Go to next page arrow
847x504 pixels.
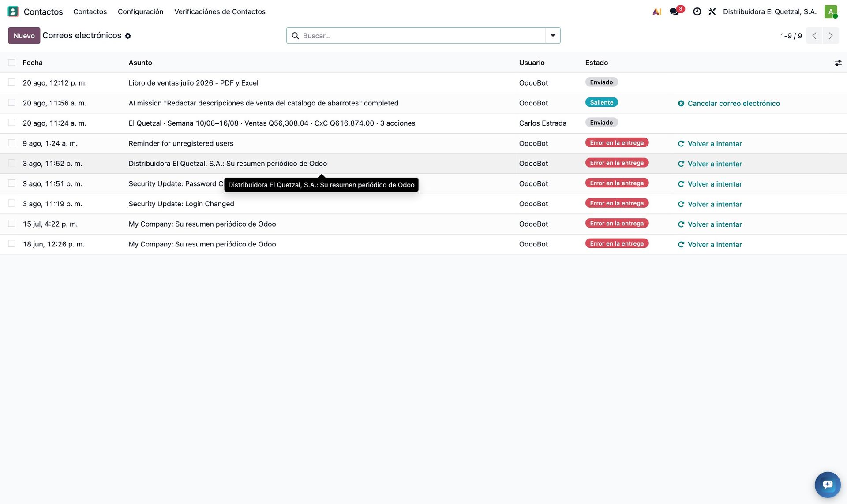click(x=831, y=36)
